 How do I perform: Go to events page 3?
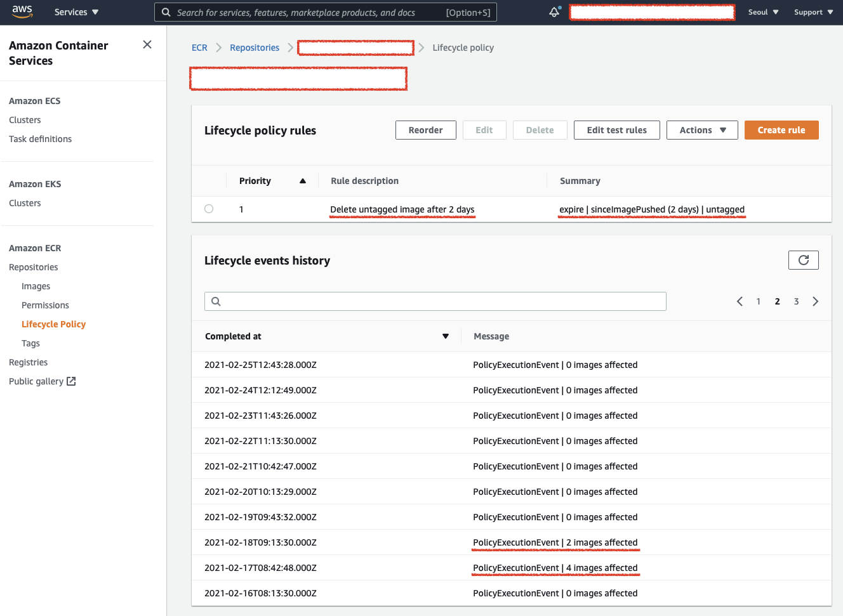tap(796, 301)
